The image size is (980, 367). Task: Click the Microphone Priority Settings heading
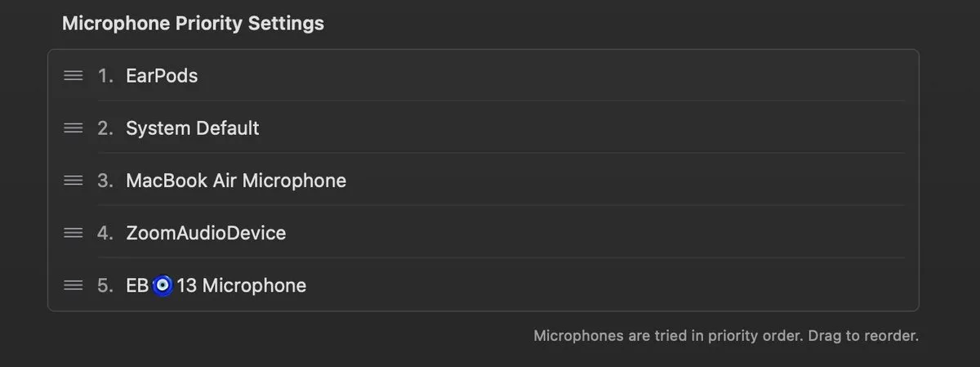193,24
